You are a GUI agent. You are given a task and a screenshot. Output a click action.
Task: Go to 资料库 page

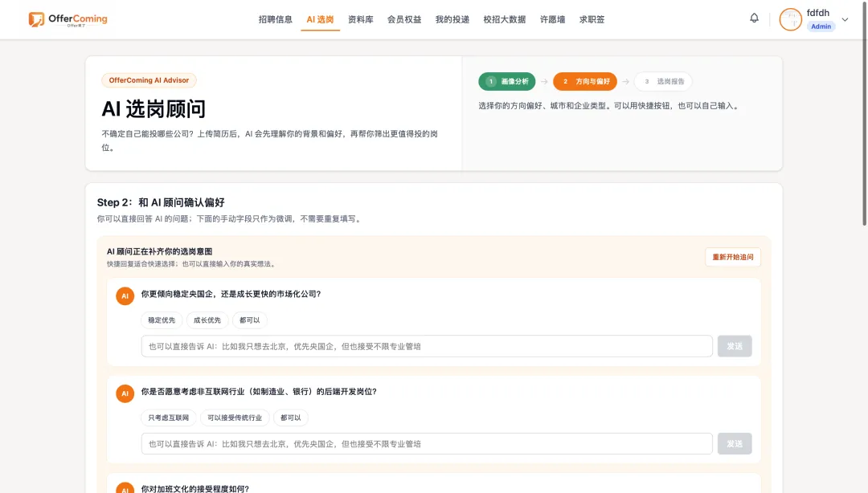(360, 19)
